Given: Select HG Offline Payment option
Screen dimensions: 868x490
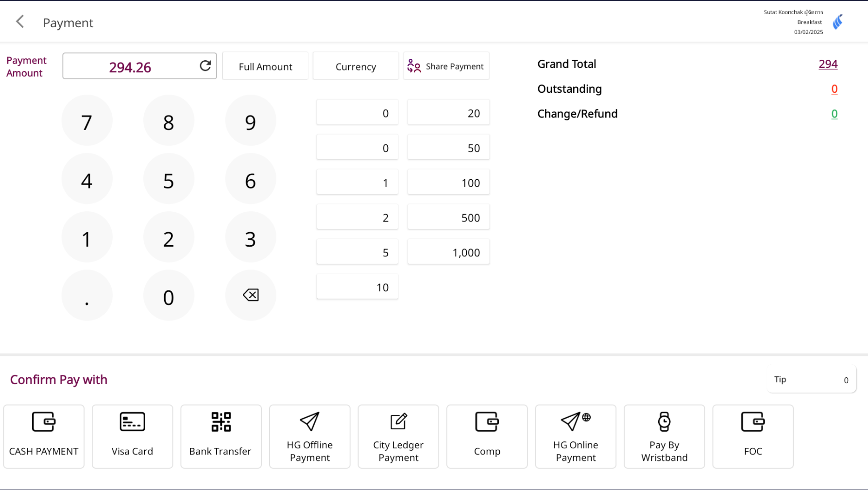Looking at the screenshot, I should pyautogui.click(x=309, y=436).
